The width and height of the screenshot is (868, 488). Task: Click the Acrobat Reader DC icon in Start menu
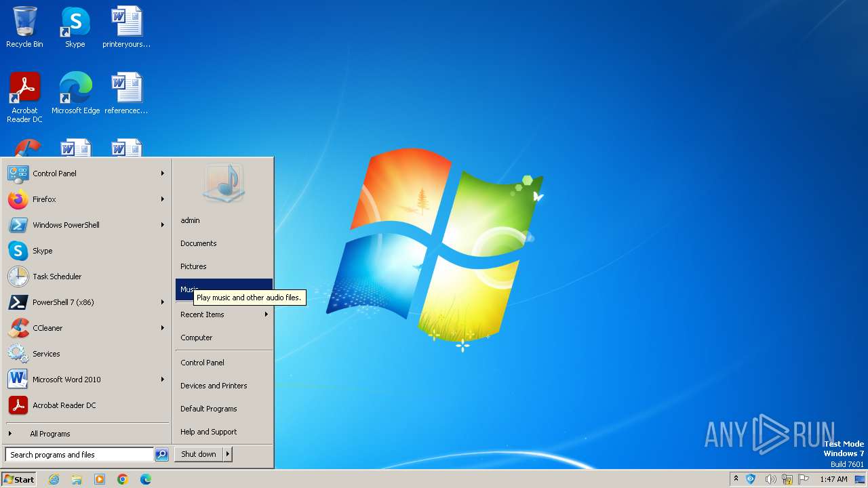18,405
